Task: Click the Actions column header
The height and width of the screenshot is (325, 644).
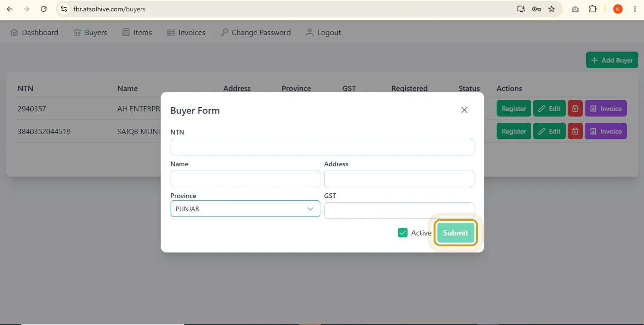Action: [509, 88]
